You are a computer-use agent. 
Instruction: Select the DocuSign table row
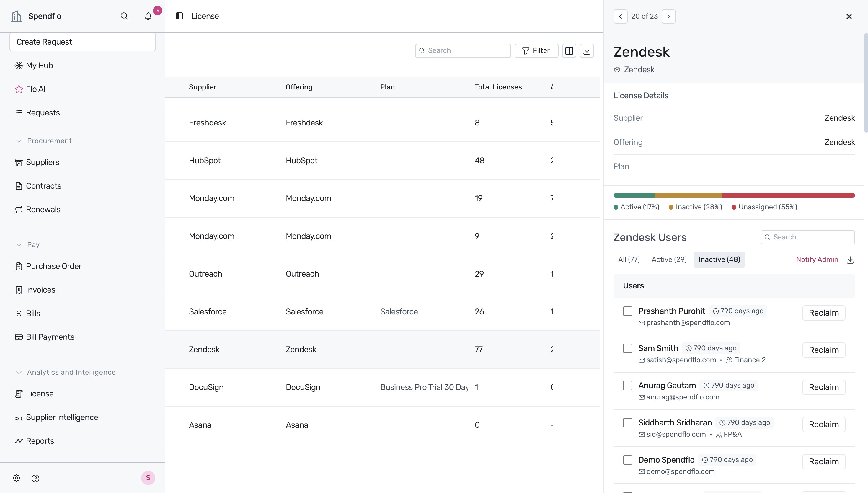[382, 387]
